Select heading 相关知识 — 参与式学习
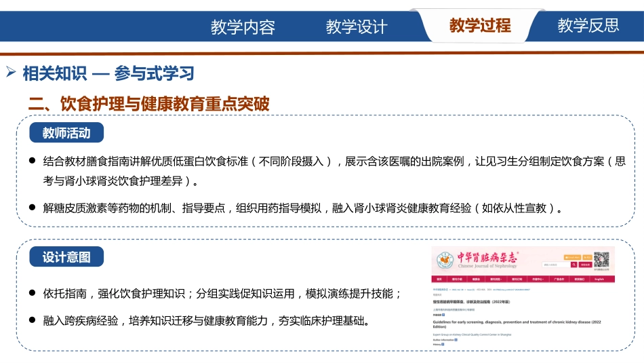Image resolution: width=644 pixels, height=363 pixels. (108, 73)
